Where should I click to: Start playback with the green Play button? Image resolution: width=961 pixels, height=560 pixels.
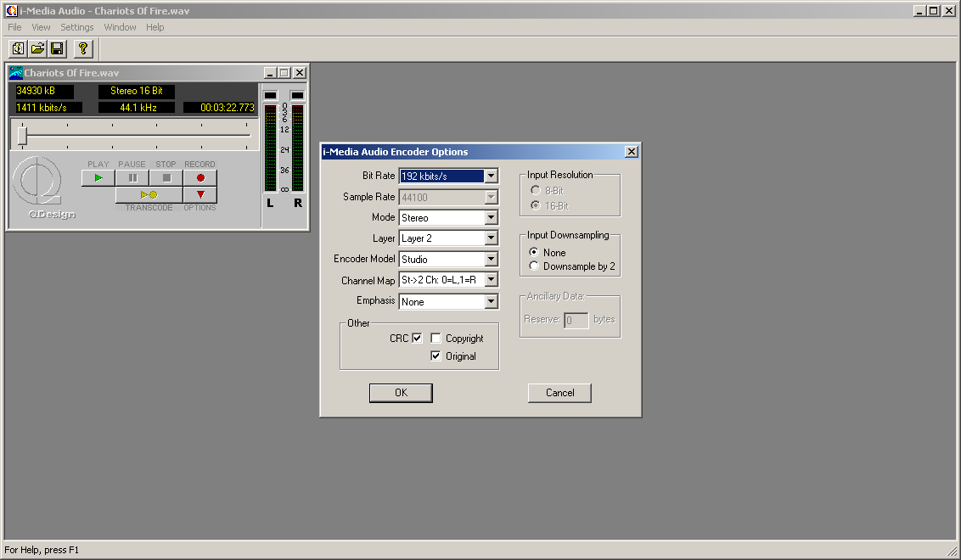click(98, 177)
